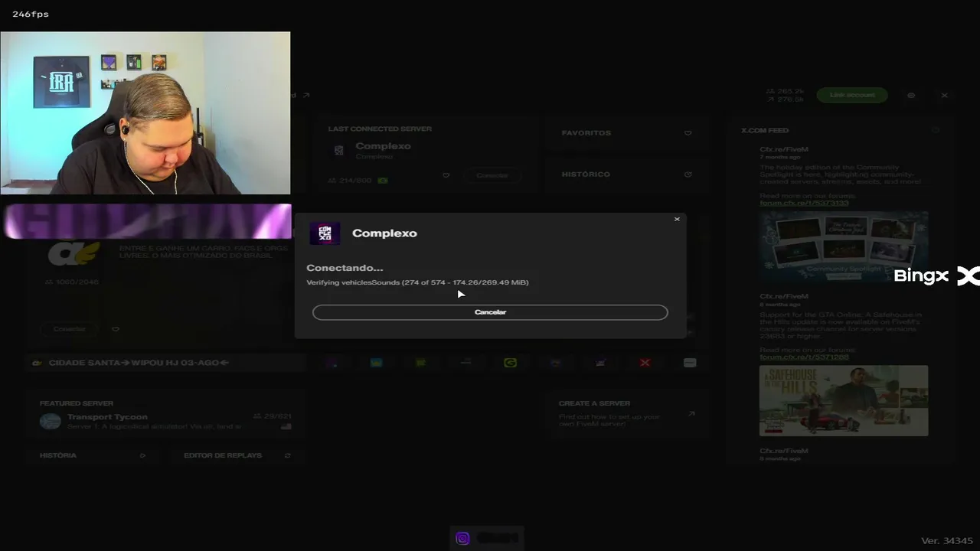Click the Brazil flag on the Complexo card
Screen dimensions: 980x551
(383, 181)
